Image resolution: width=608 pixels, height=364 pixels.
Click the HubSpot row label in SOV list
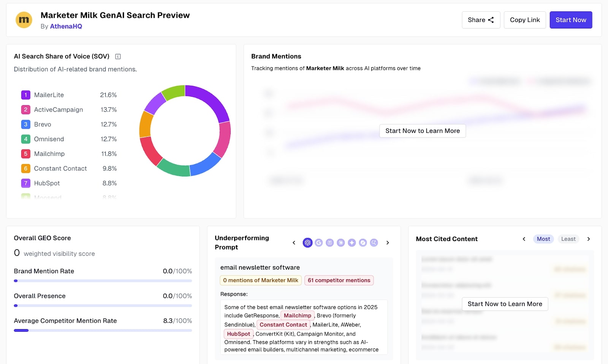click(47, 183)
